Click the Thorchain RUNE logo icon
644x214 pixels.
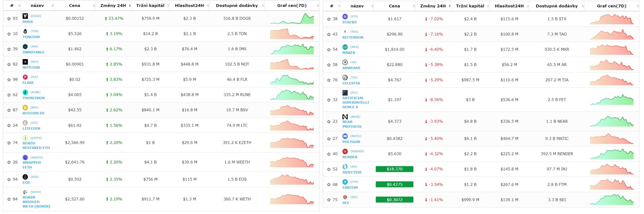tap(25, 92)
